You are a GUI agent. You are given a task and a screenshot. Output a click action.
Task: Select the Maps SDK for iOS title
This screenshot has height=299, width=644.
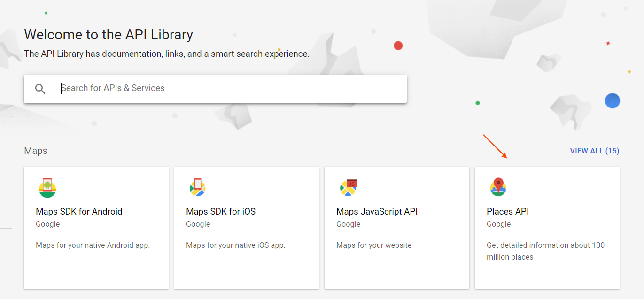click(x=221, y=211)
